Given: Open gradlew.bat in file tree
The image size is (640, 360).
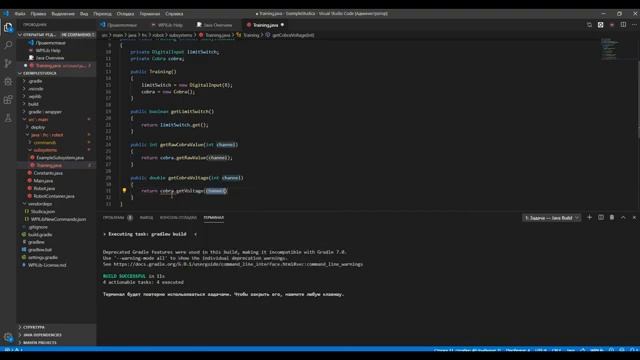Looking at the screenshot, I should (x=40, y=250).
